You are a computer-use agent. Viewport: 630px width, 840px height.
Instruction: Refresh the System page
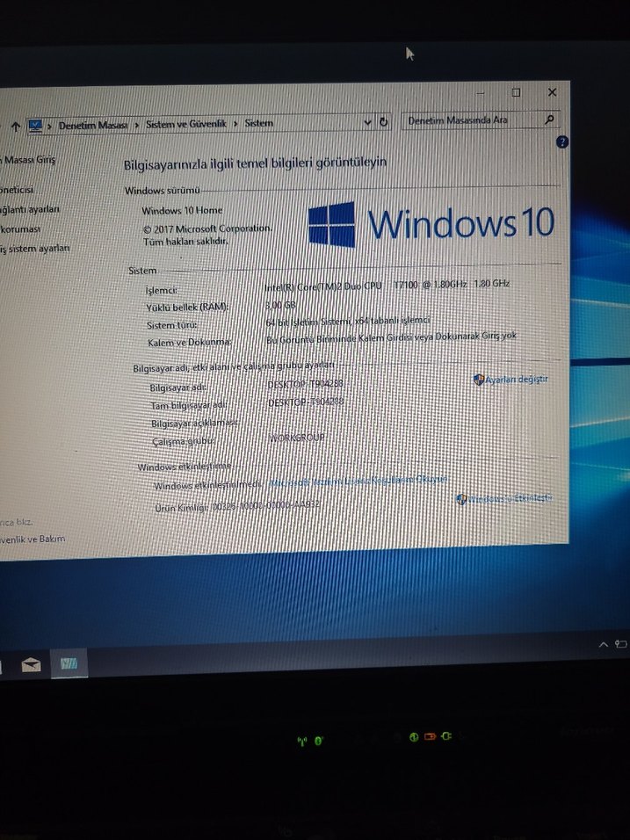[384, 123]
